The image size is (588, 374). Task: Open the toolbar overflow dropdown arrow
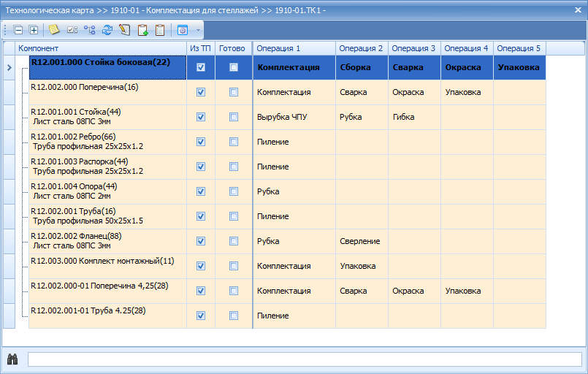pyautogui.click(x=199, y=30)
